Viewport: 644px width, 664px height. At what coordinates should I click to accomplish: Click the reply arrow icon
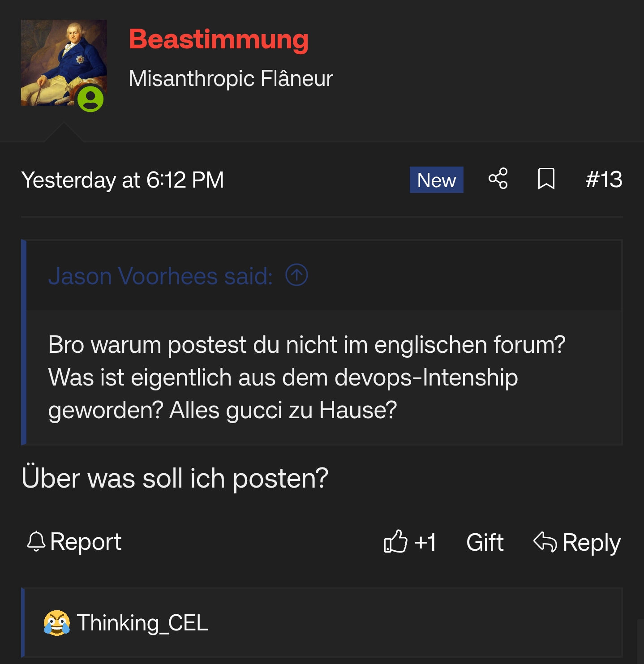[x=545, y=542]
